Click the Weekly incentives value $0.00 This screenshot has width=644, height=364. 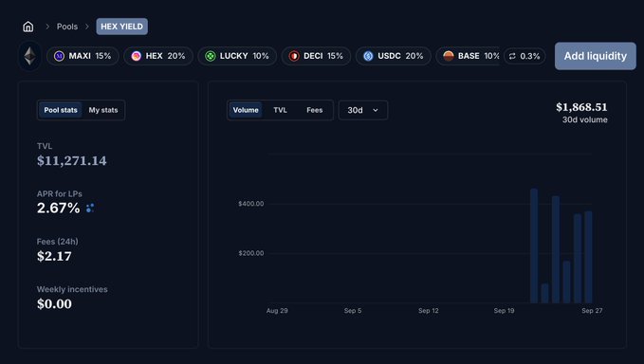(54, 304)
